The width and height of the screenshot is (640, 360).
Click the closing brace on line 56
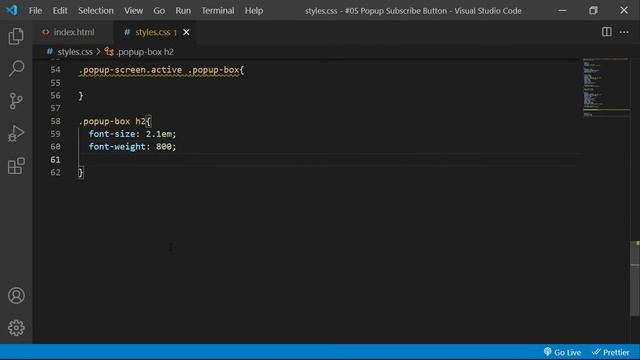[x=81, y=96]
